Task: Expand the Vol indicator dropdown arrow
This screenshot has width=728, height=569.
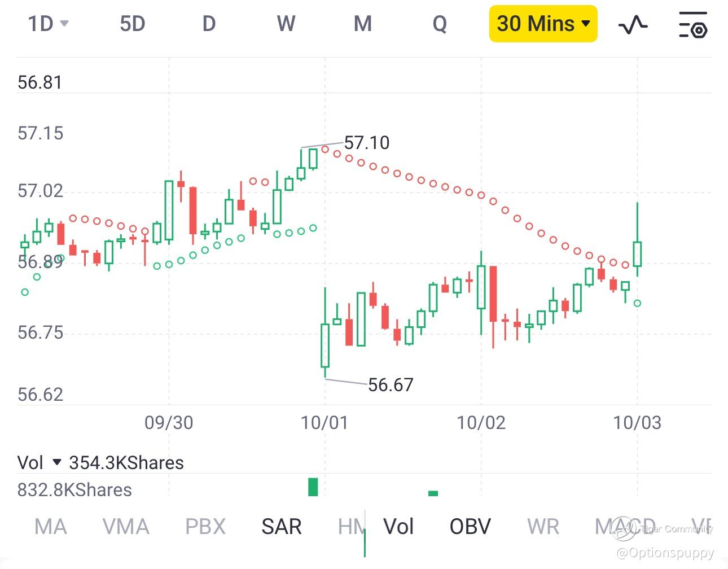Action: click(56, 462)
